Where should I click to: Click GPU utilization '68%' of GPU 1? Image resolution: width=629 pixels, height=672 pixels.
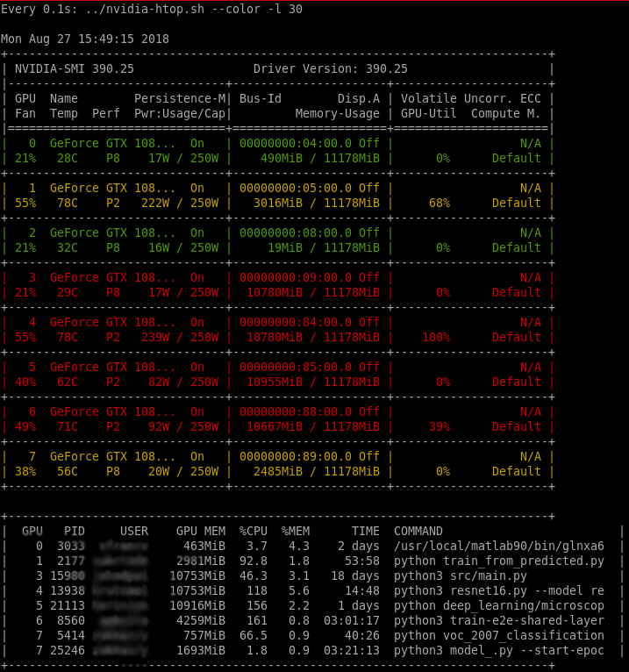440,204
